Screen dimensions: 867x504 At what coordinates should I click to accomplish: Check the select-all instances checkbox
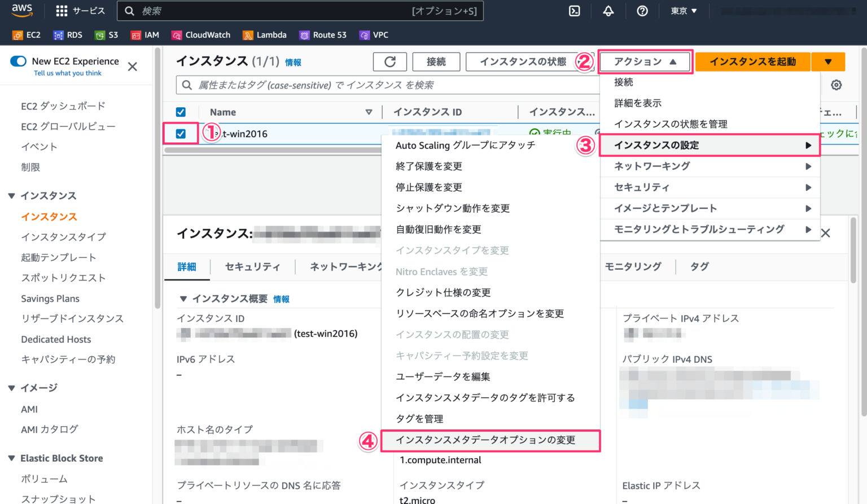click(181, 112)
